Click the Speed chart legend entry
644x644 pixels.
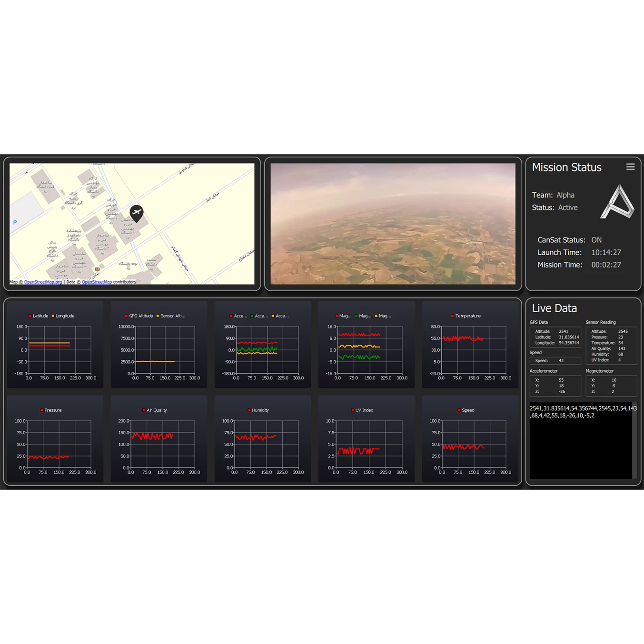pyautogui.click(x=466, y=410)
